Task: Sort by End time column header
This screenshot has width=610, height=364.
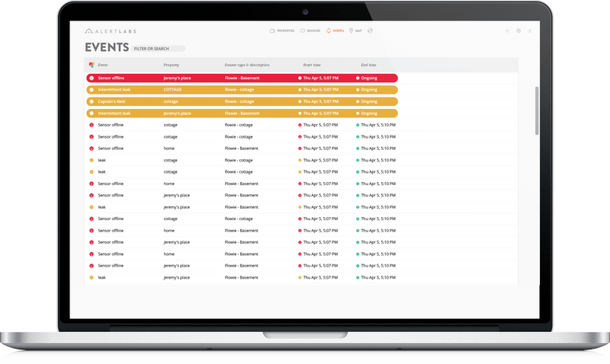Action: (368, 65)
